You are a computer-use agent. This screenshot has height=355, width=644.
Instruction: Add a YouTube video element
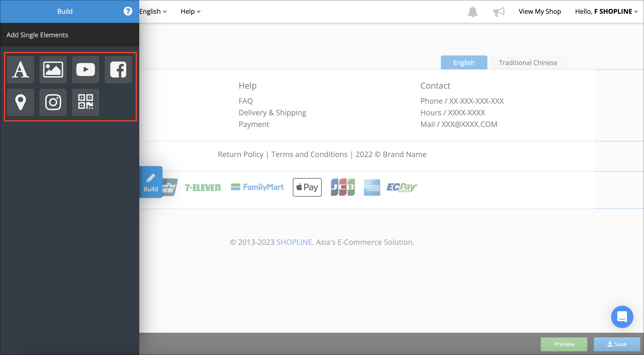pos(86,70)
